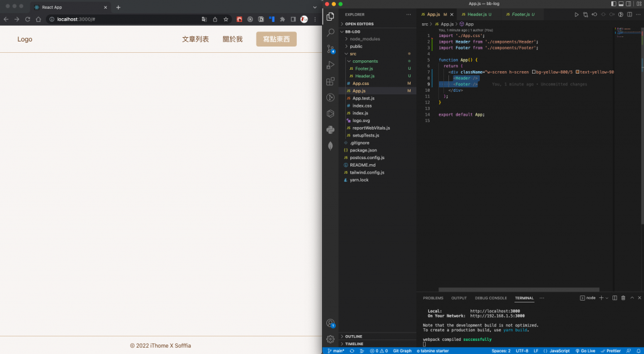Open Manage gear icon in activity bar
644x354 pixels.
tap(330, 339)
